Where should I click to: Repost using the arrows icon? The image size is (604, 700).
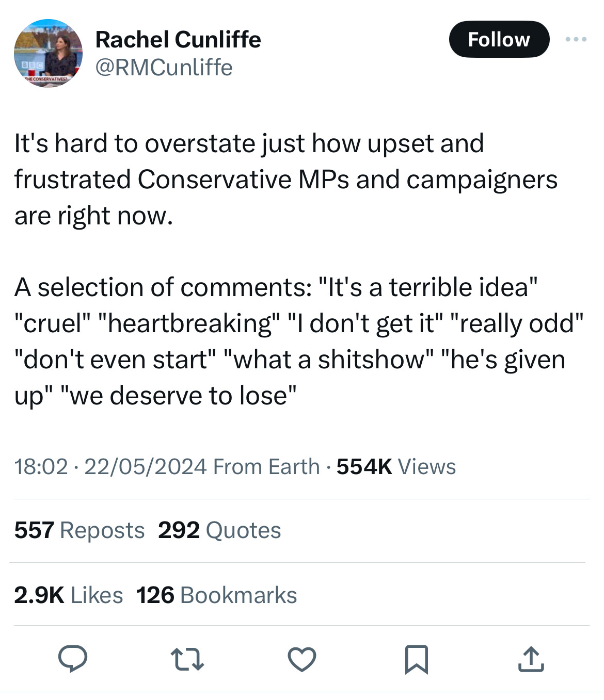[x=187, y=659]
